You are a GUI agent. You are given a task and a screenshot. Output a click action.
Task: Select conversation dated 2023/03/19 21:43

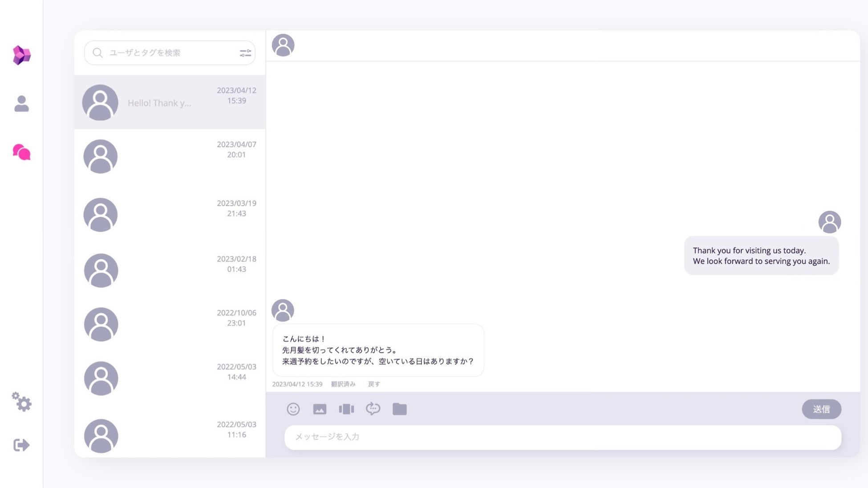pyautogui.click(x=170, y=214)
